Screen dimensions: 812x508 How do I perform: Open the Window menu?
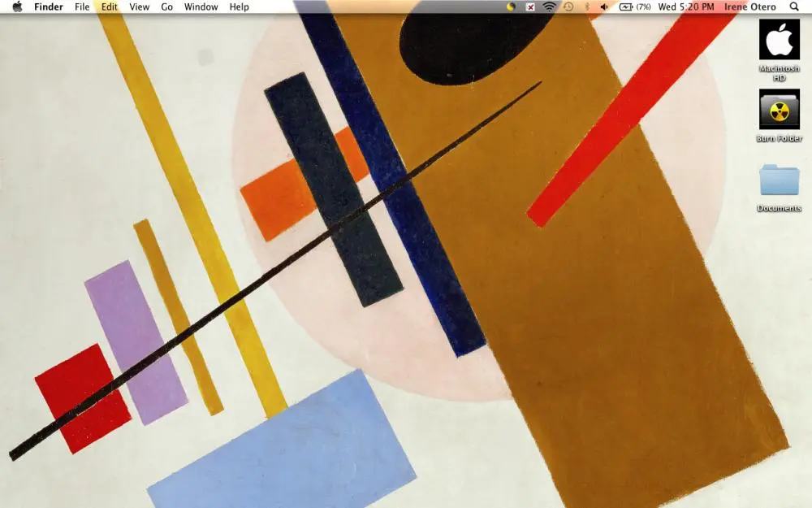pyautogui.click(x=201, y=7)
